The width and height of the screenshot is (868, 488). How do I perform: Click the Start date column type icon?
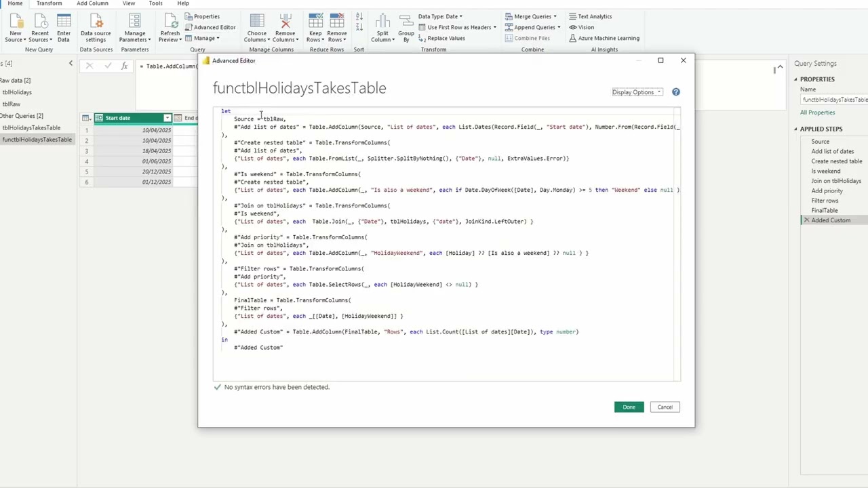pos(99,118)
